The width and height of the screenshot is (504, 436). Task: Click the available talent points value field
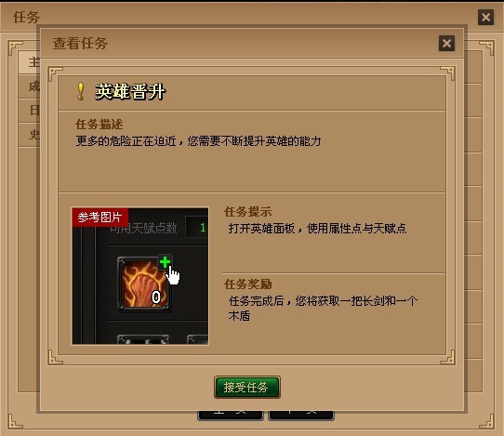pyautogui.click(x=197, y=228)
